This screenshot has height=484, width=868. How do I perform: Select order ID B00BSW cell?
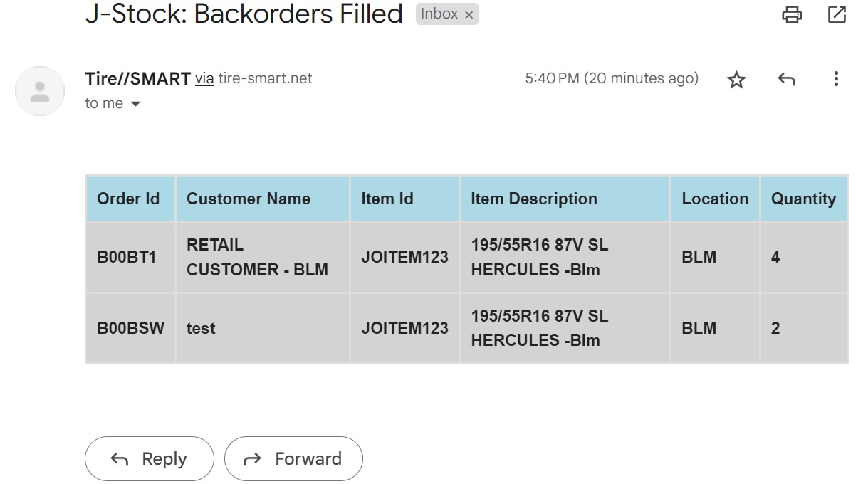[130, 328]
